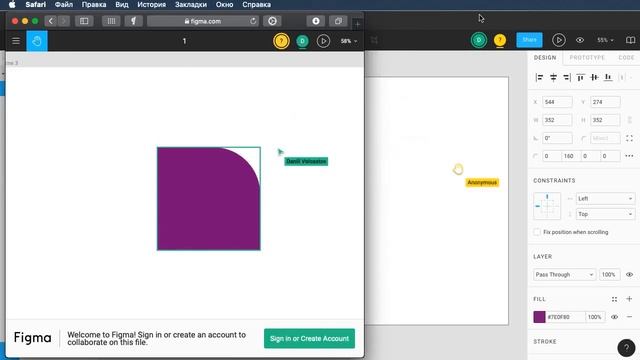Align bottom icon in Design panel
This screenshot has width=640, height=360.
point(608,77)
